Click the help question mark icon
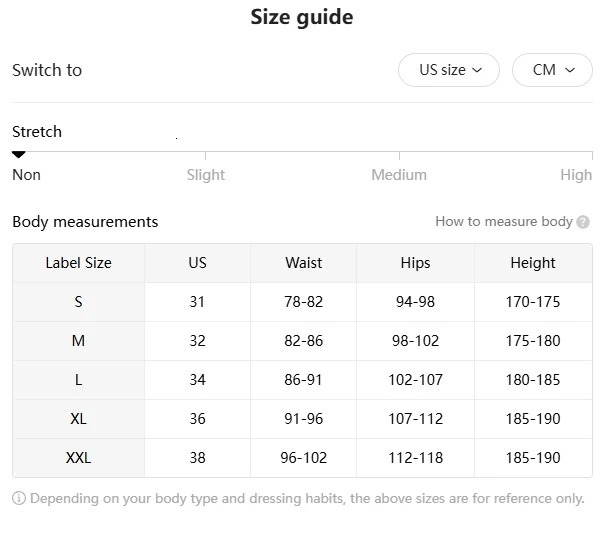This screenshot has height=534, width=600. (583, 222)
